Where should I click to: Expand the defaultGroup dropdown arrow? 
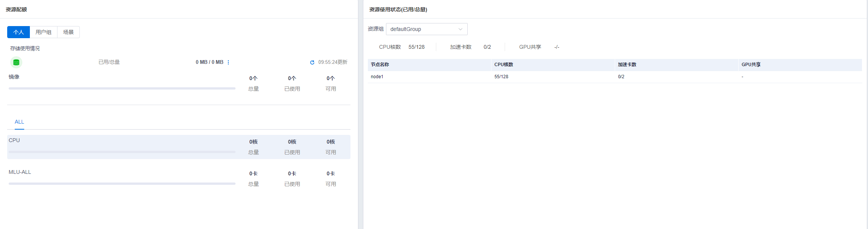point(460,29)
